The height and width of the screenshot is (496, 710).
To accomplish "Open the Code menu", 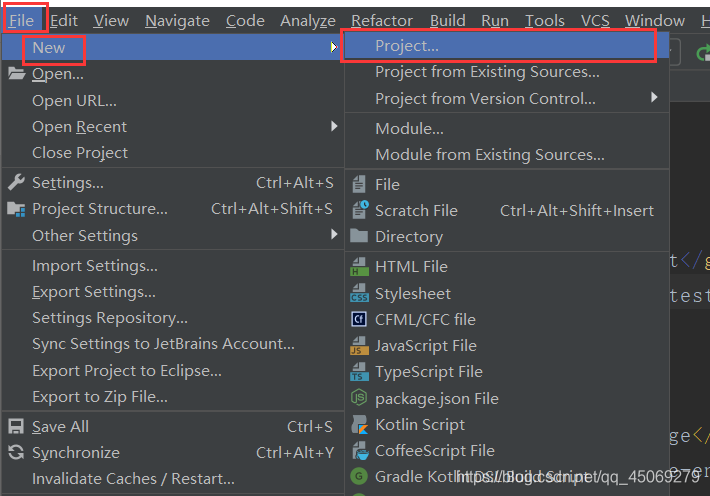I will 245,20.
